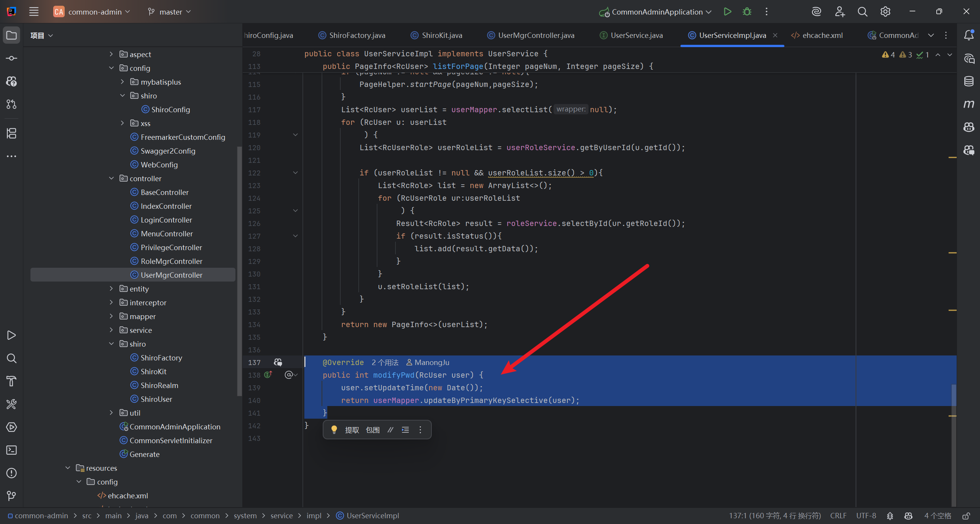The image size is (980, 524).
Task: Open more actions in floating code toolbar
Action: point(420,430)
